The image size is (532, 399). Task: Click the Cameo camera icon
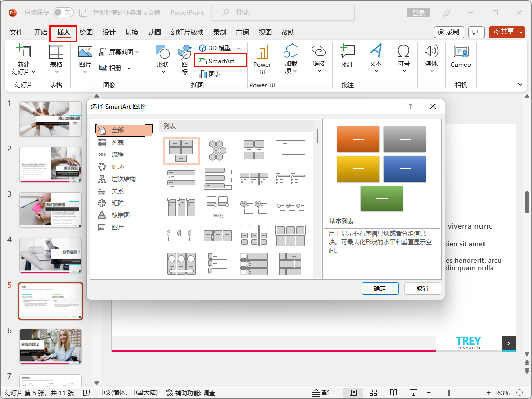(x=461, y=52)
